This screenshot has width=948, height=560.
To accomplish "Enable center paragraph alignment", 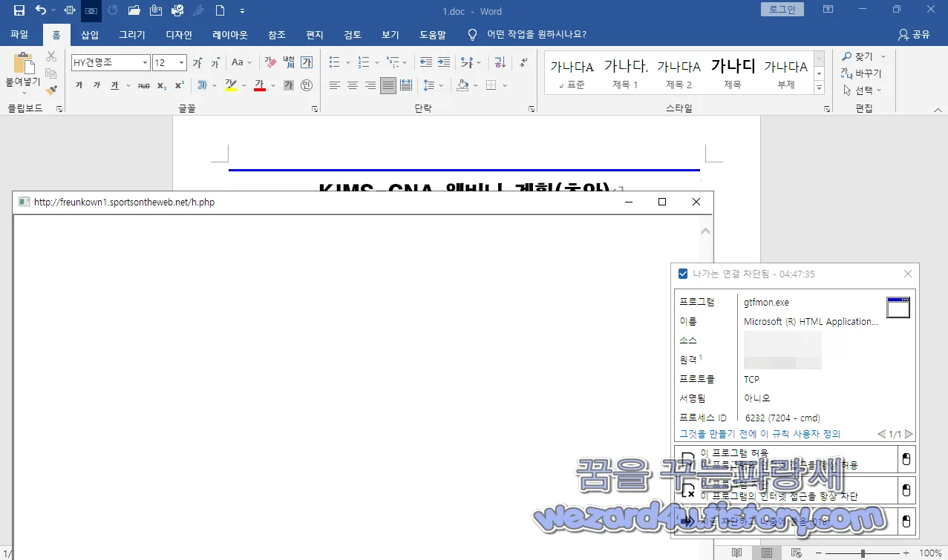I will [x=352, y=85].
